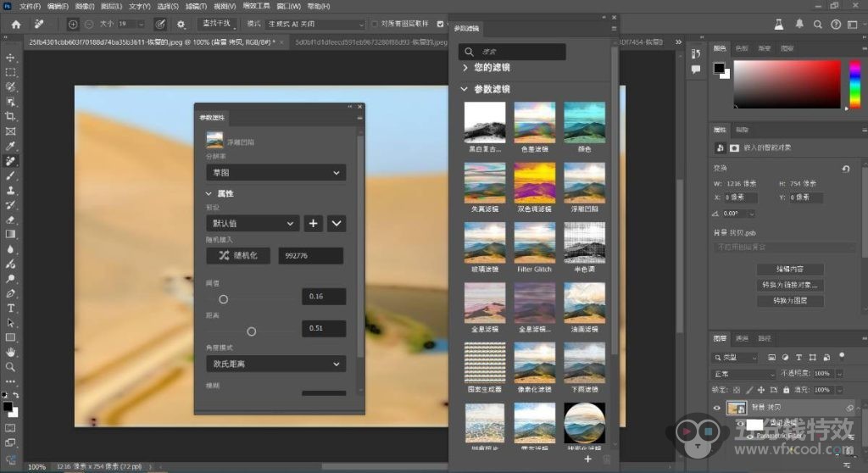The image size is (868, 473).
Task: Open the 默认值 preset dropdown
Action: [x=253, y=223]
